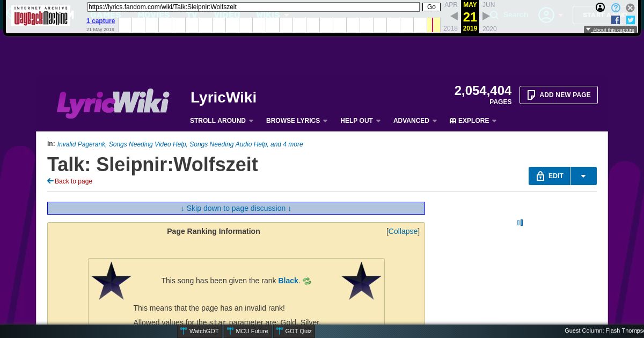This screenshot has width=644, height=338.
Task: Click the LyricWiki site title link
Action: (x=223, y=98)
